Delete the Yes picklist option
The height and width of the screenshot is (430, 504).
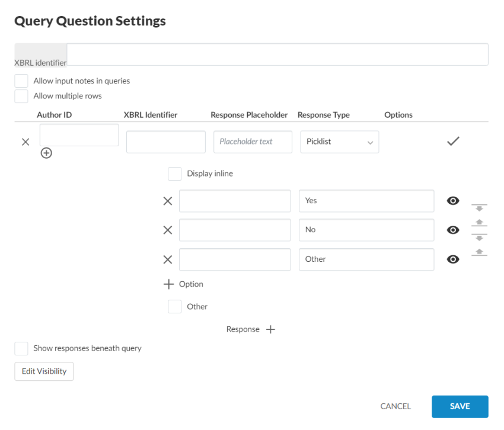168,201
